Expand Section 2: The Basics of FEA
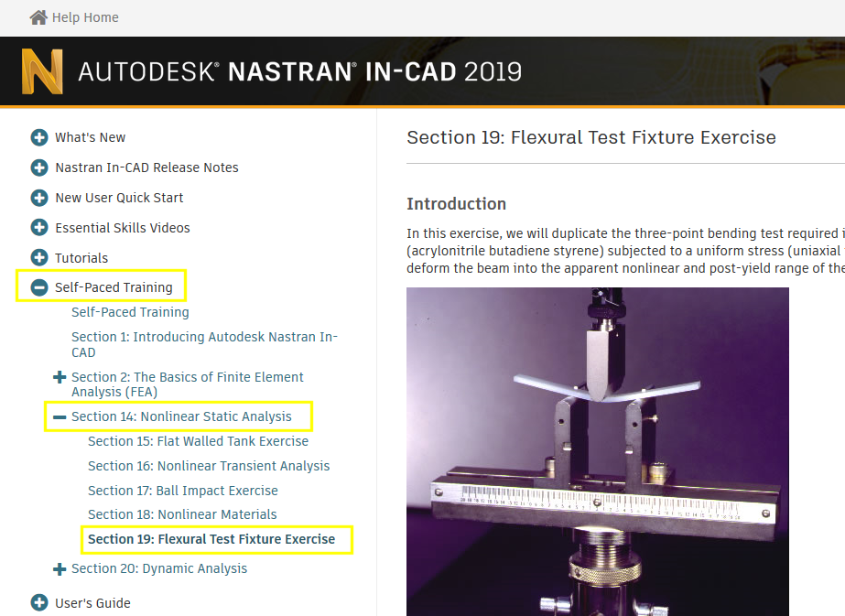This screenshot has width=845, height=616. pos(60,376)
